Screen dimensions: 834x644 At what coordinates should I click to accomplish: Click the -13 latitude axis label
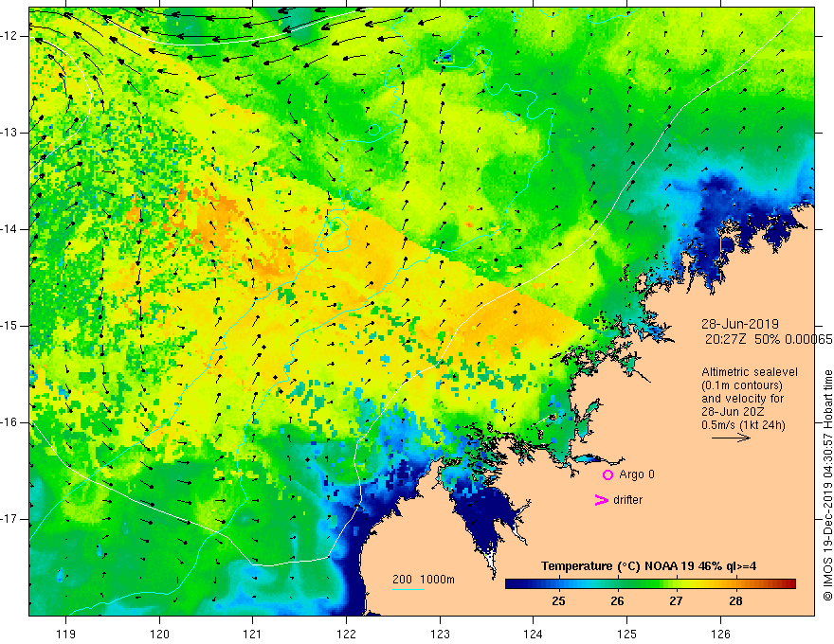pos(10,133)
